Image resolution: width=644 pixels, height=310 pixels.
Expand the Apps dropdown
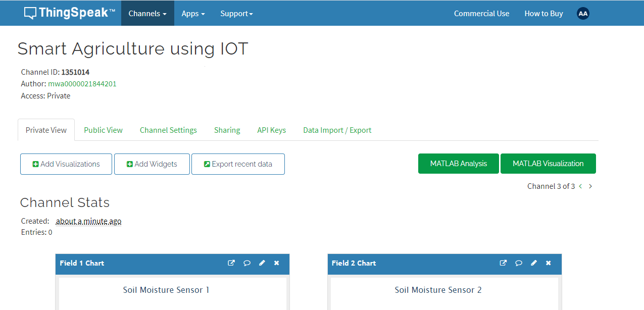click(192, 13)
